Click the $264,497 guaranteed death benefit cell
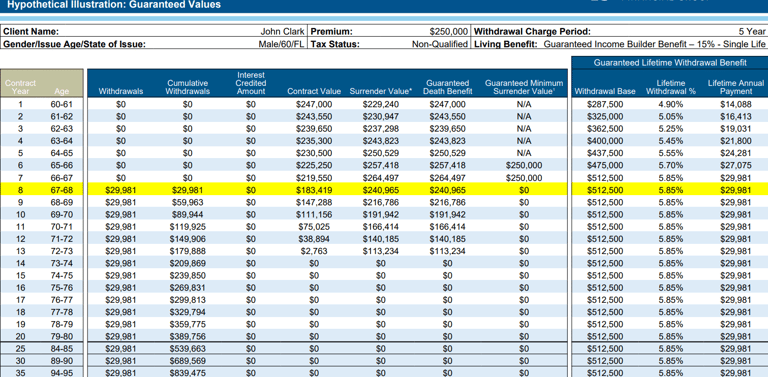The width and height of the screenshot is (768, 377). [x=447, y=178]
